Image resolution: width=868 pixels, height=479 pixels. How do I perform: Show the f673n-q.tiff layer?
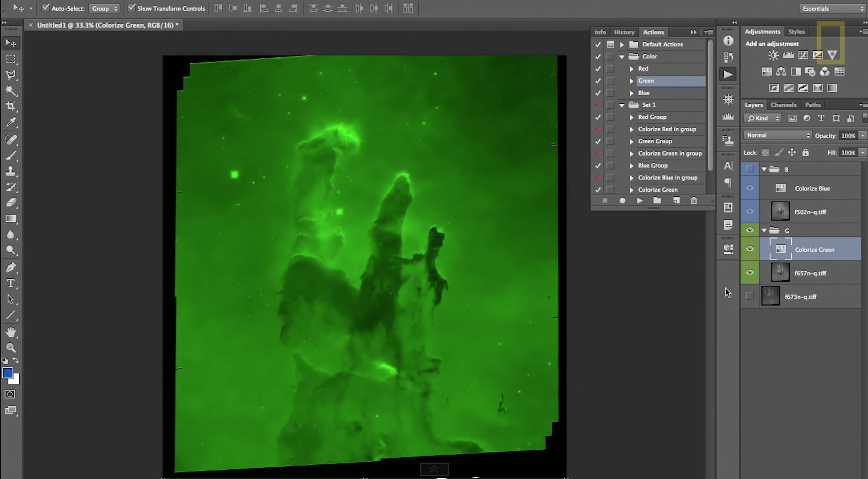[x=750, y=296]
